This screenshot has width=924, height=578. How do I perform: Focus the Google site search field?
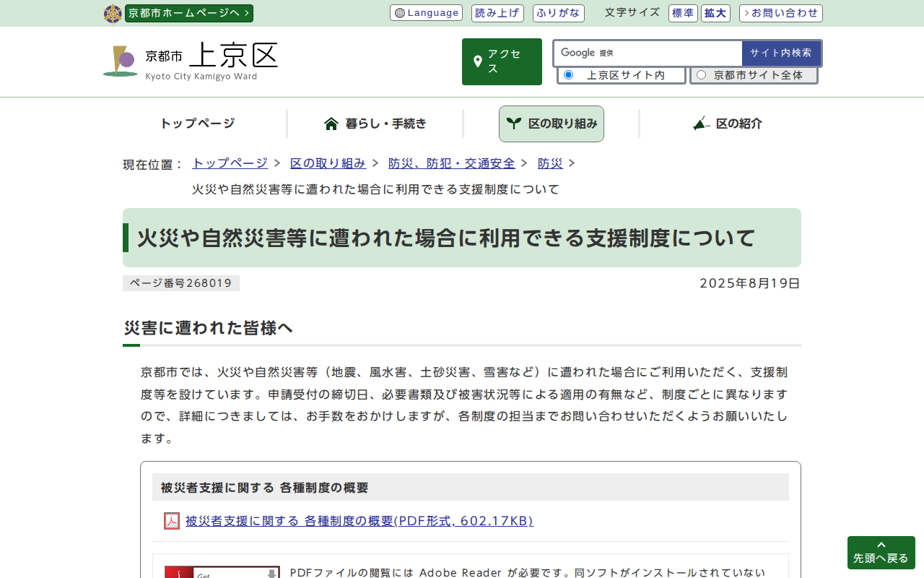(x=648, y=53)
